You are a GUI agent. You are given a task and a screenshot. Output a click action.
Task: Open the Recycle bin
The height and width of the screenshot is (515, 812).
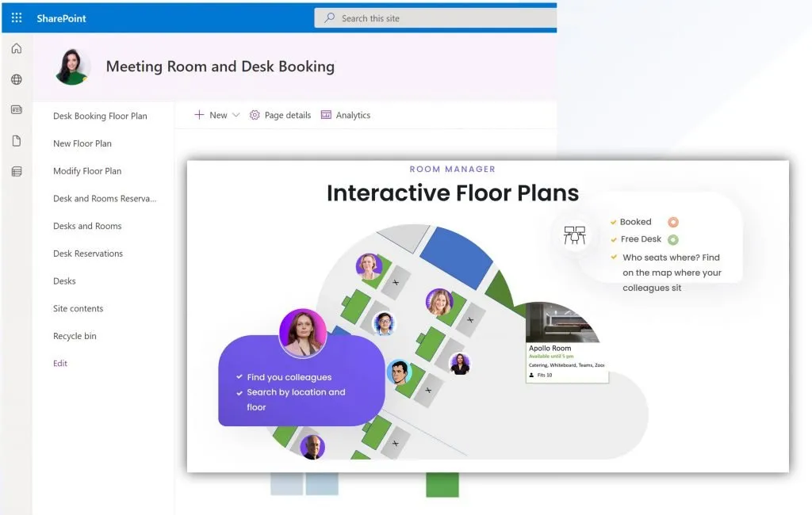pos(75,336)
